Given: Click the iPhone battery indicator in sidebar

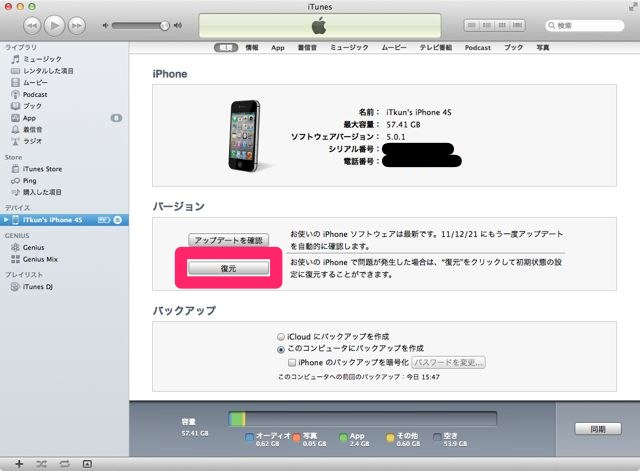Looking at the screenshot, I should coord(104,220).
